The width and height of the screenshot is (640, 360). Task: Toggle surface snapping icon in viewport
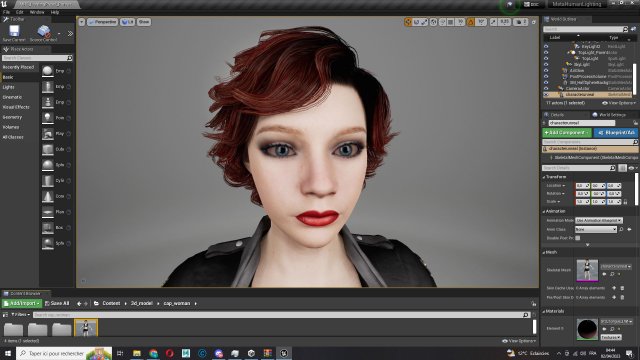click(x=442, y=22)
